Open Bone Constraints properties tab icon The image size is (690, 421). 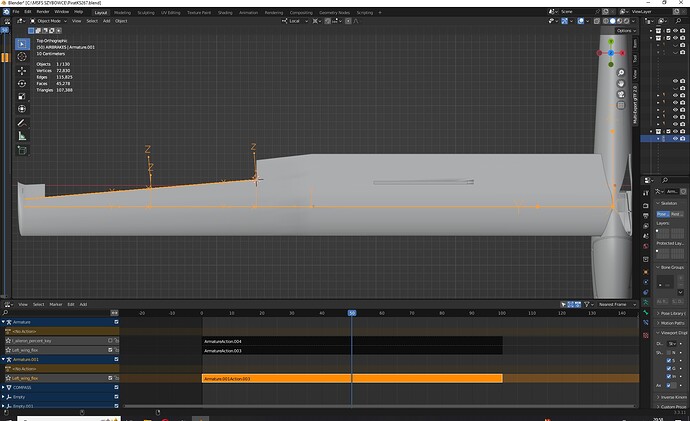pos(646,323)
